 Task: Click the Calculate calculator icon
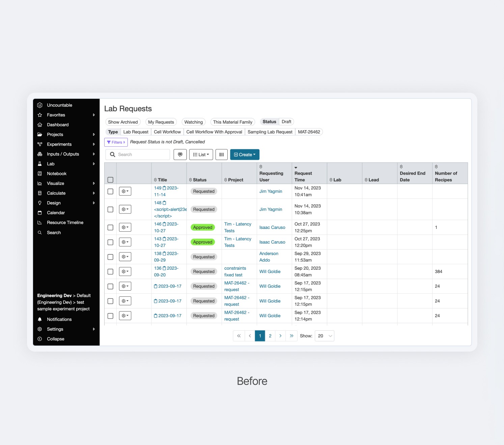pyautogui.click(x=40, y=193)
